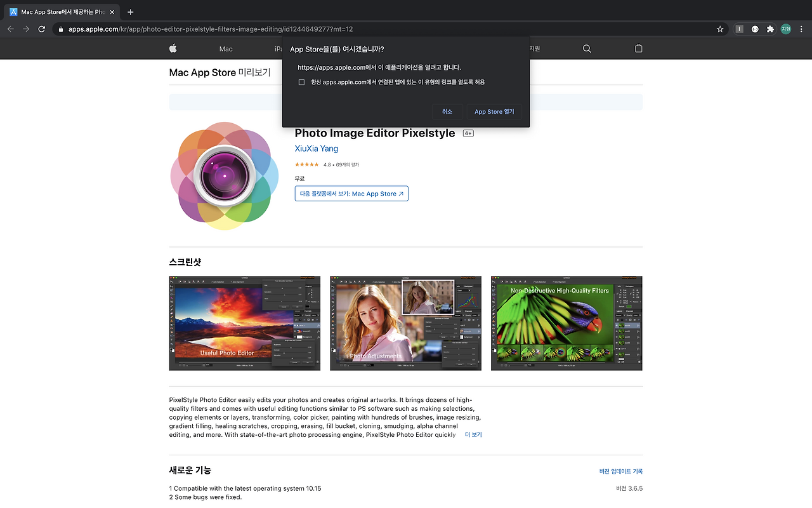Click the padlock icon in the address bar

coord(60,29)
